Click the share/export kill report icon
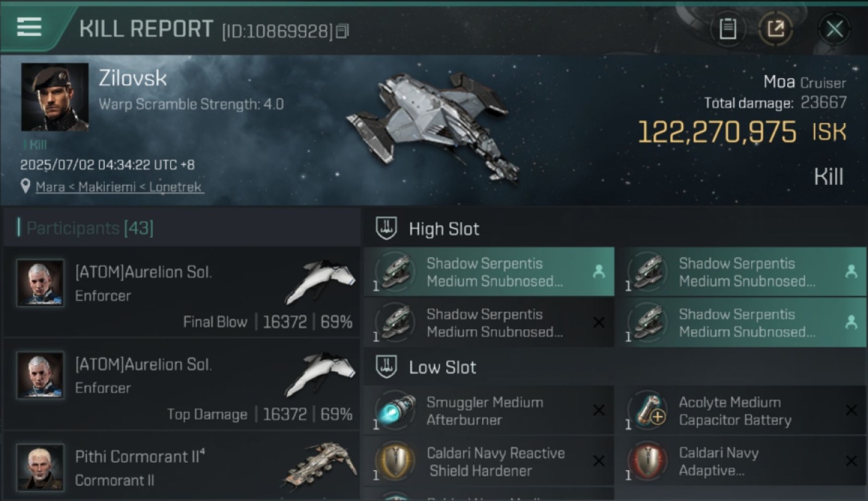Image resolution: width=868 pixels, height=501 pixels. (775, 29)
